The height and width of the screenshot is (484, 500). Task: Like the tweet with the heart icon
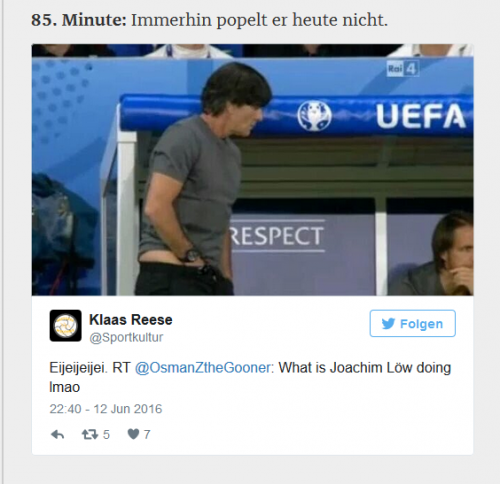[133, 434]
